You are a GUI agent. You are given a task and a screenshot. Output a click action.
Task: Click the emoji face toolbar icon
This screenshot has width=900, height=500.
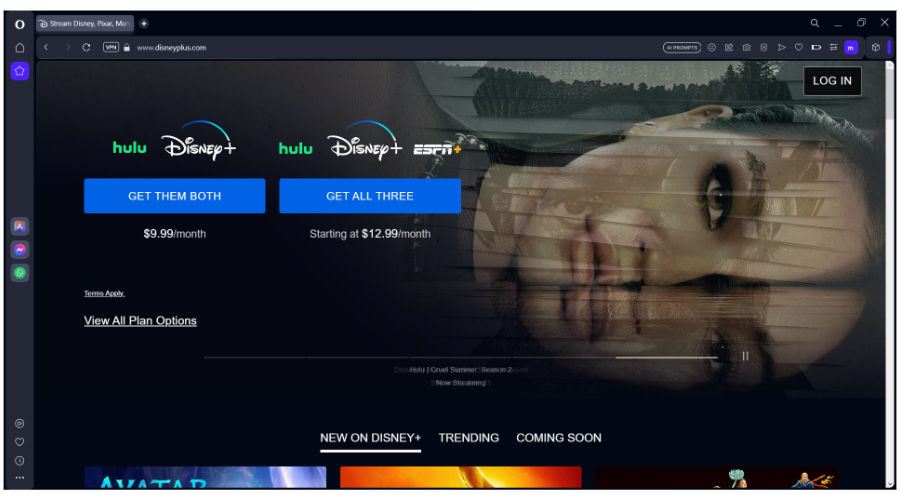[712, 48]
